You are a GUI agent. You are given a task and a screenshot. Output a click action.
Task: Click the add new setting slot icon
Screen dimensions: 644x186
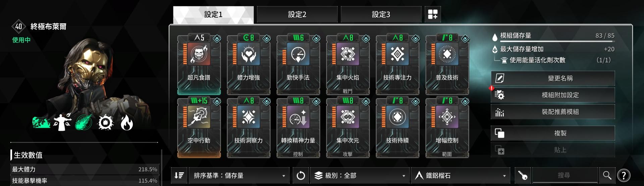433,14
